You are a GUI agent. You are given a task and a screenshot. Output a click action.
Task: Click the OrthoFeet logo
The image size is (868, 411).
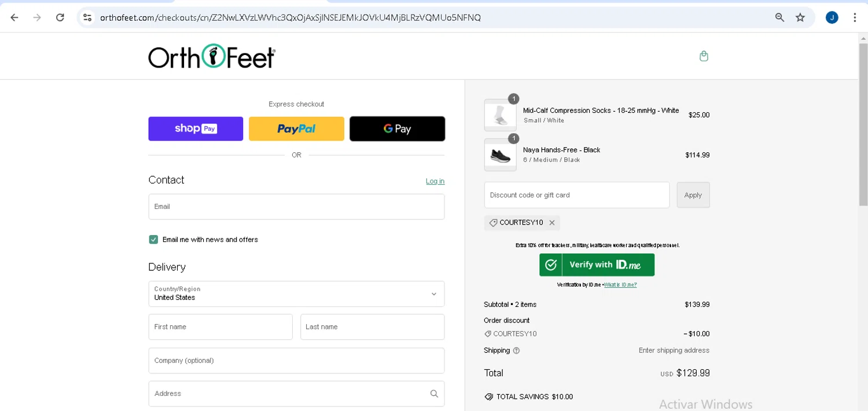coord(212,56)
